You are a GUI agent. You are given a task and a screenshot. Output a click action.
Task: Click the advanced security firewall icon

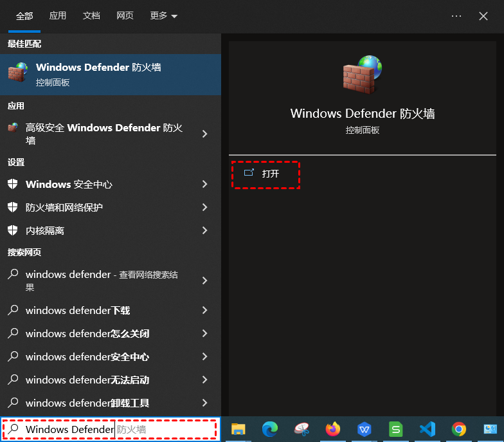(13, 127)
